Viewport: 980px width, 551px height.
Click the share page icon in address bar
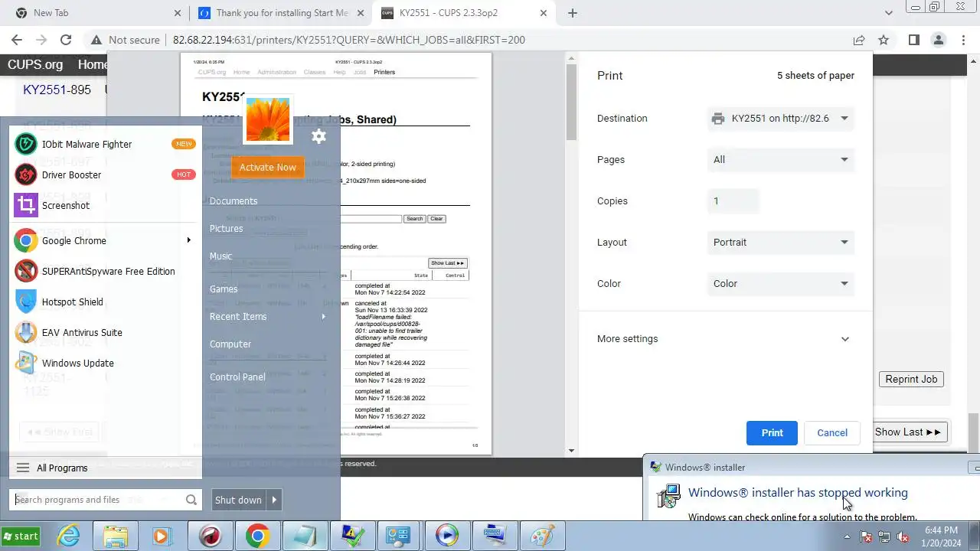pyautogui.click(x=859, y=40)
